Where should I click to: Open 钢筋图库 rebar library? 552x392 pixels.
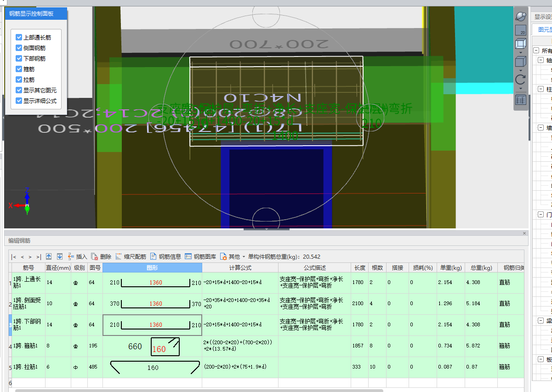point(200,256)
